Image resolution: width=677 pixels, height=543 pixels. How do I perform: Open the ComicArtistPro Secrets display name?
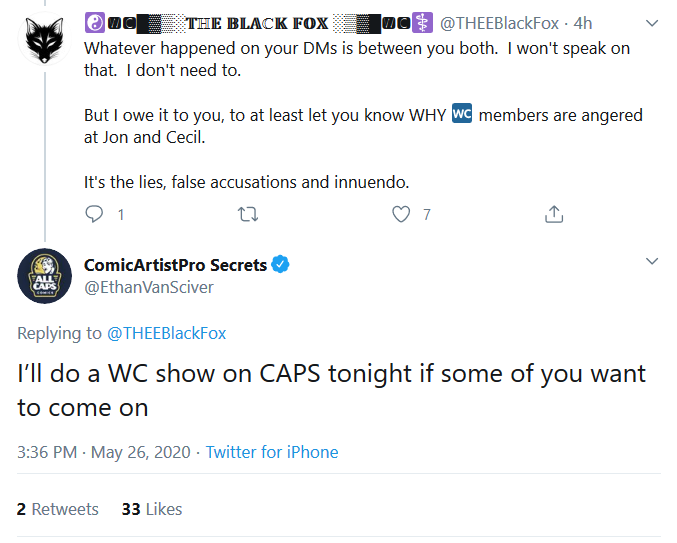click(175, 265)
